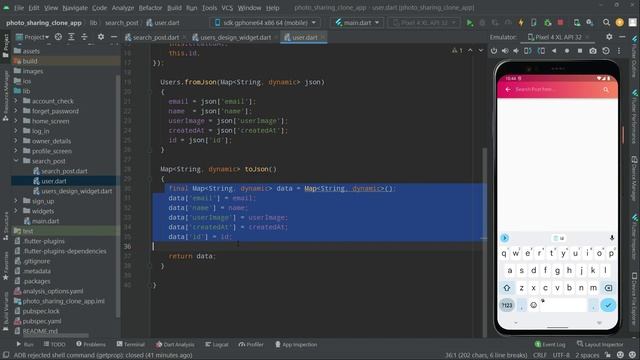640x360 pixels.
Task: Click Project tree vertical scrollbar
Action: [118, 196]
